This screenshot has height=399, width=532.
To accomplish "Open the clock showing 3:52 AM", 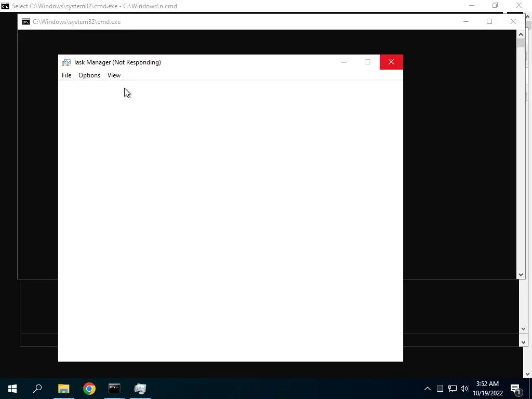I will [x=488, y=389].
